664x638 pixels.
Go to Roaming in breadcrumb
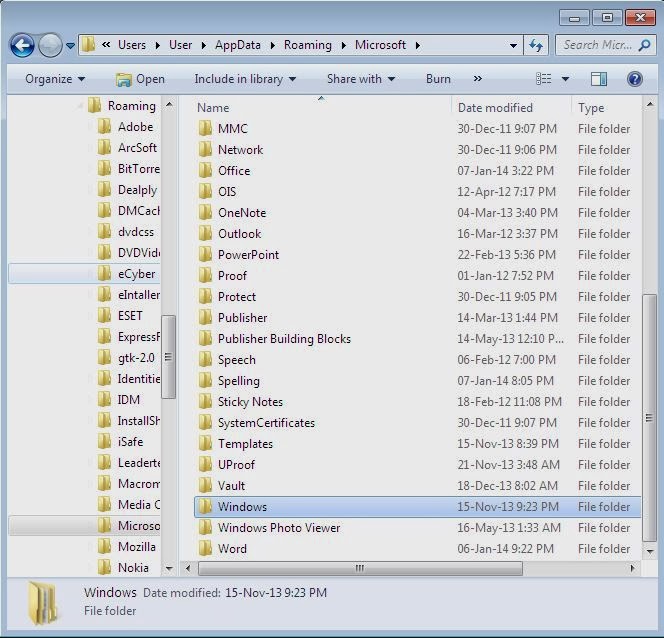[308, 45]
